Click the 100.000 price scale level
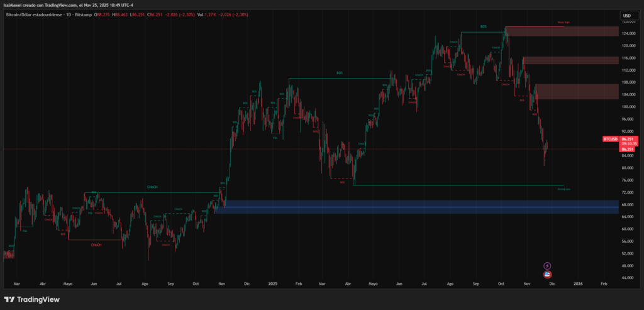 tap(626, 107)
